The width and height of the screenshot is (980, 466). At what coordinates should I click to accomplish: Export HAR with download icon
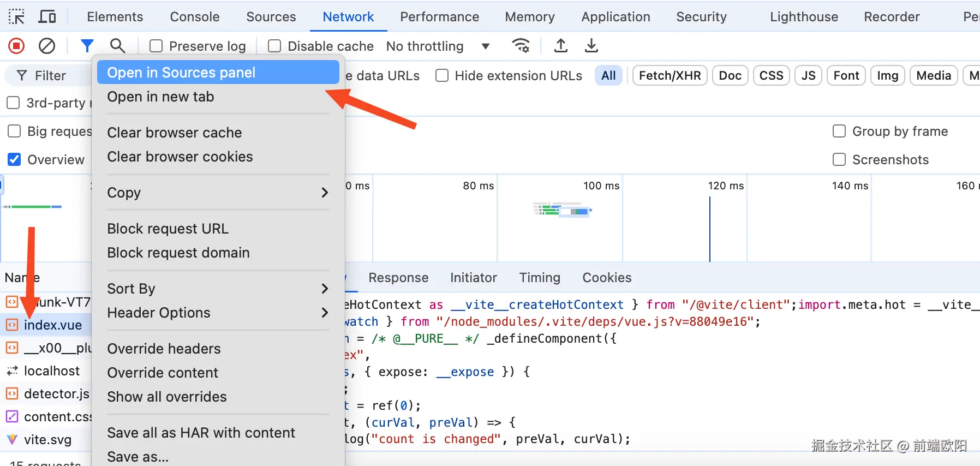(591, 46)
